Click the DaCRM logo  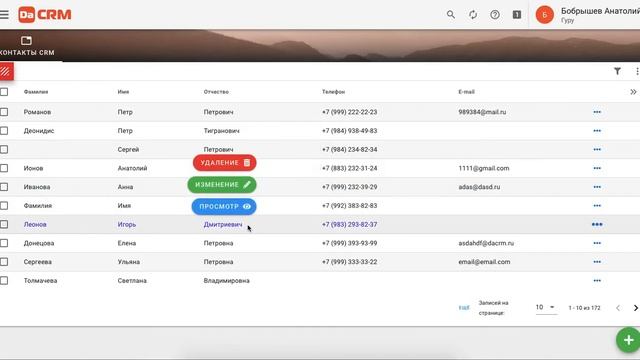[45, 15]
